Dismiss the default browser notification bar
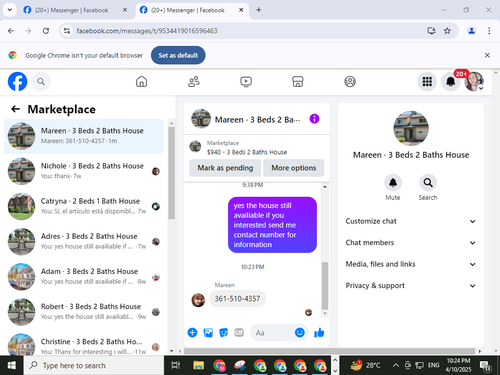Viewport: 500px width, 375px height. click(487, 55)
